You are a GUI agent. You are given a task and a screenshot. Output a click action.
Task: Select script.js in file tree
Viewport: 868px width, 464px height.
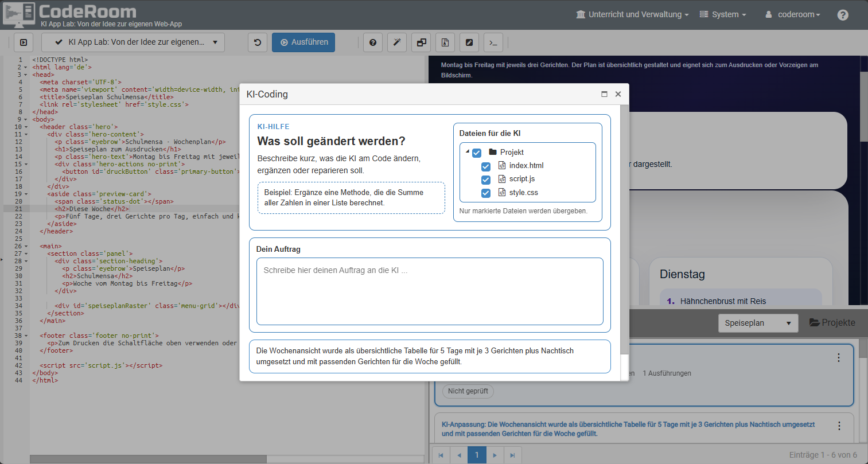coord(522,179)
